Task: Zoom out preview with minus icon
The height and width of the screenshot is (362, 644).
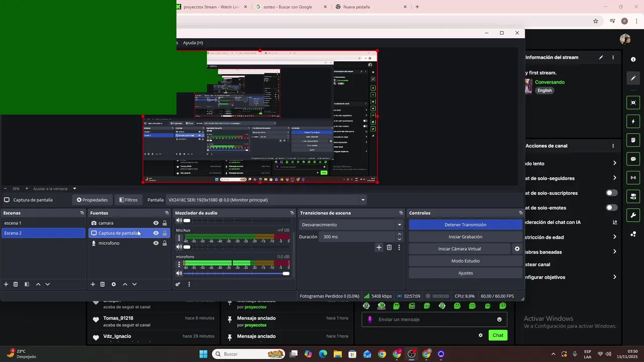Action: point(5,189)
